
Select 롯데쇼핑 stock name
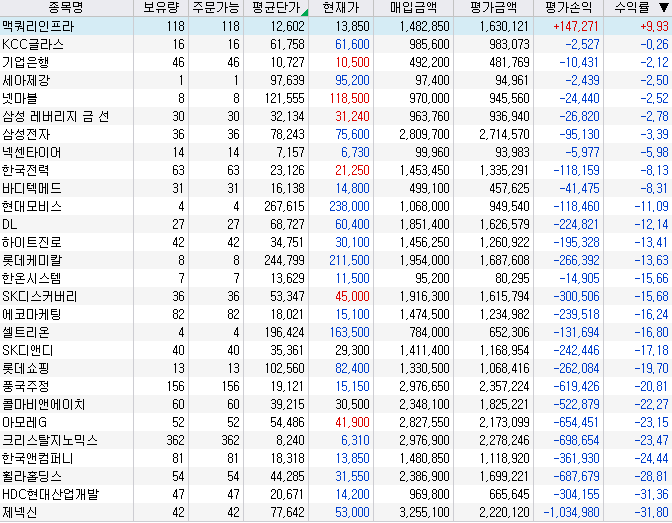[26, 368]
